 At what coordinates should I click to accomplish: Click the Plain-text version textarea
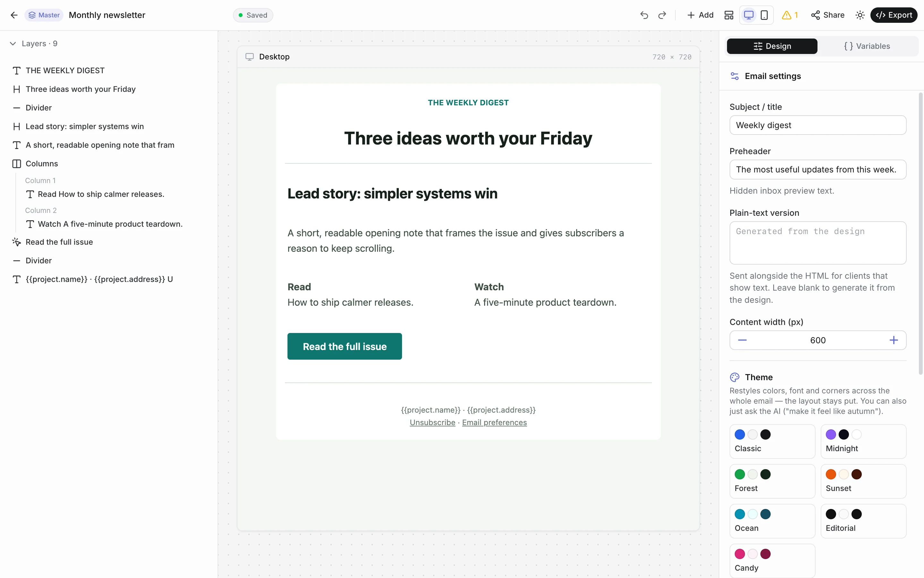pyautogui.click(x=817, y=243)
